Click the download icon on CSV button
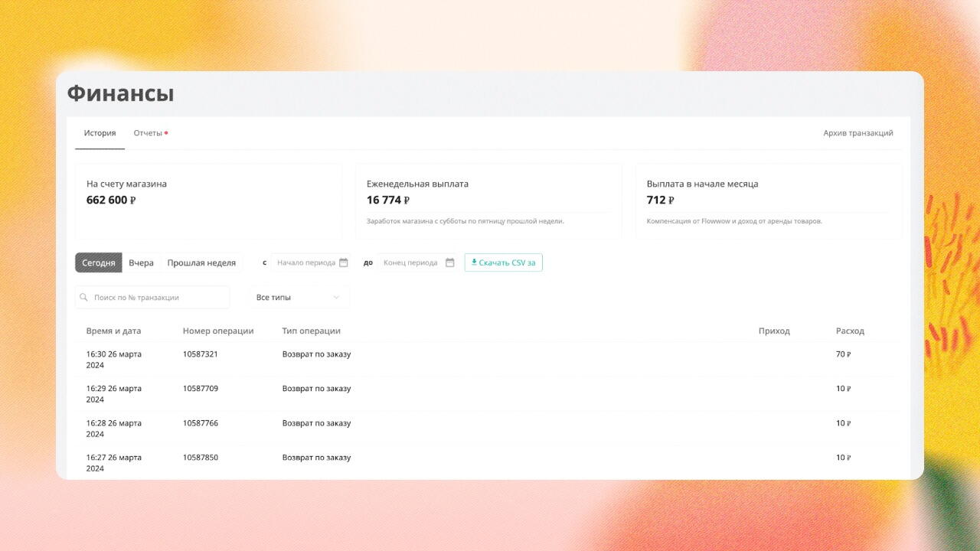 point(474,262)
